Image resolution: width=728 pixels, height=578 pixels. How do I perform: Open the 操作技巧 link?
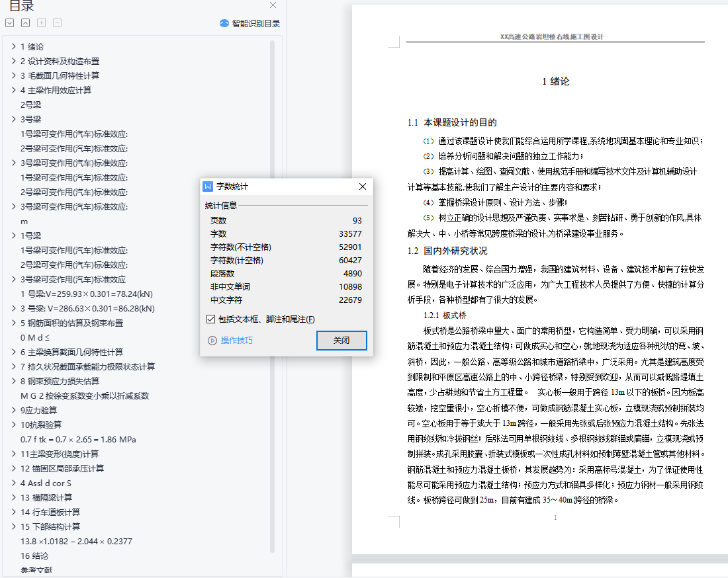[237, 341]
